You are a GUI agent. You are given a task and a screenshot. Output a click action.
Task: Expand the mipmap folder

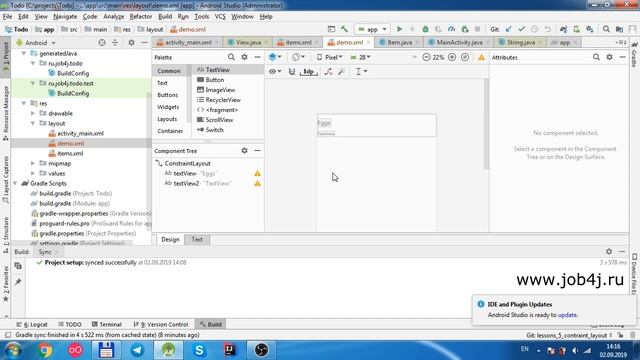(x=33, y=163)
